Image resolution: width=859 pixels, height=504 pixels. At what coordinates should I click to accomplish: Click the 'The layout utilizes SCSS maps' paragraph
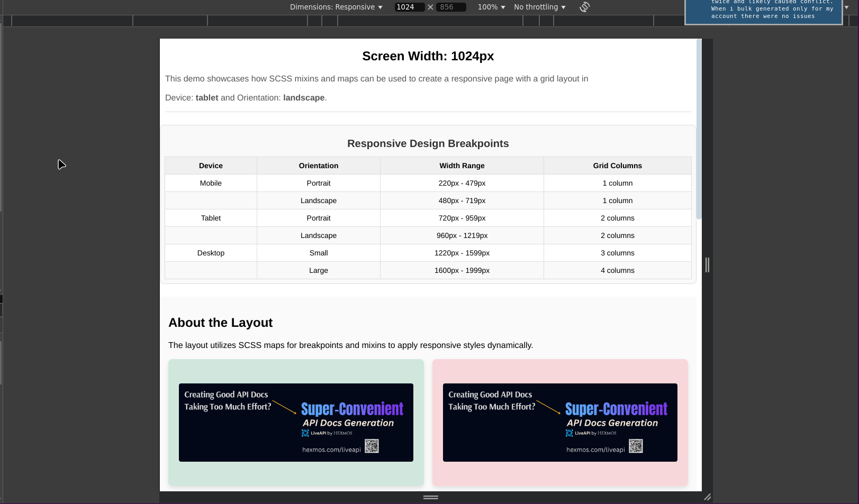(350, 345)
